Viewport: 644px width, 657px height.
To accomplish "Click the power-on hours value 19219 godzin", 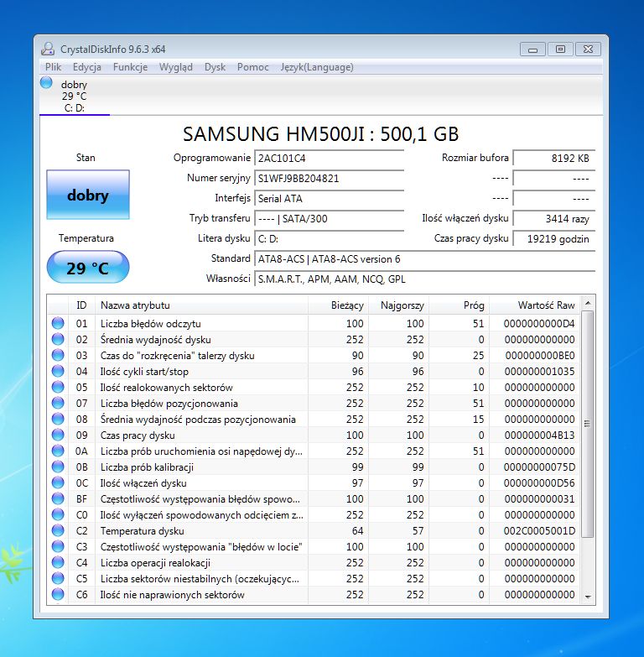I will pos(554,239).
